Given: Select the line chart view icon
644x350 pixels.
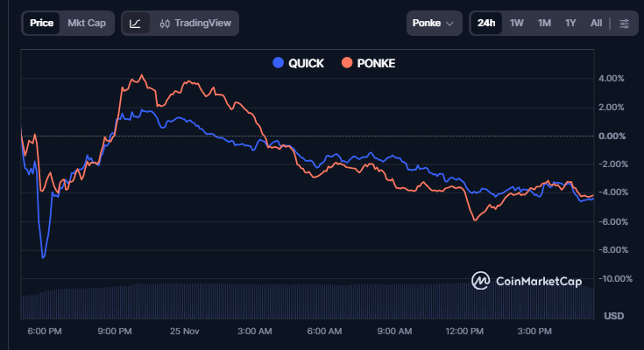Looking at the screenshot, I should pyautogui.click(x=135, y=23).
